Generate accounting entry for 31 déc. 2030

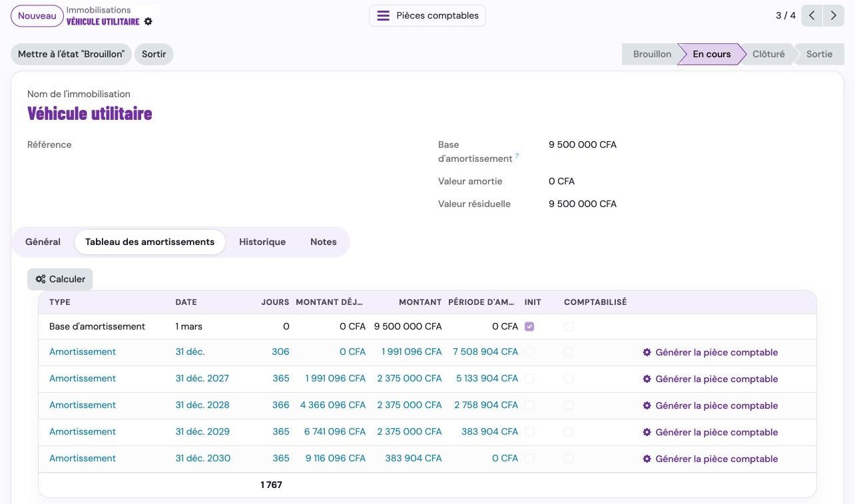pos(711,459)
